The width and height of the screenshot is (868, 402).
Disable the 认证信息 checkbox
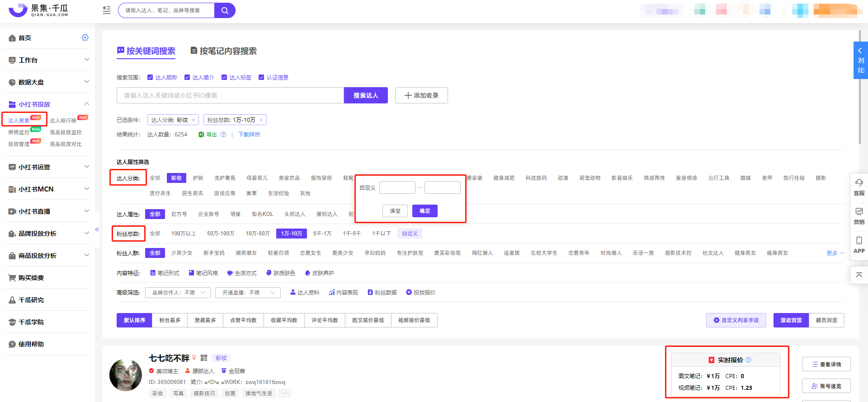click(x=261, y=78)
